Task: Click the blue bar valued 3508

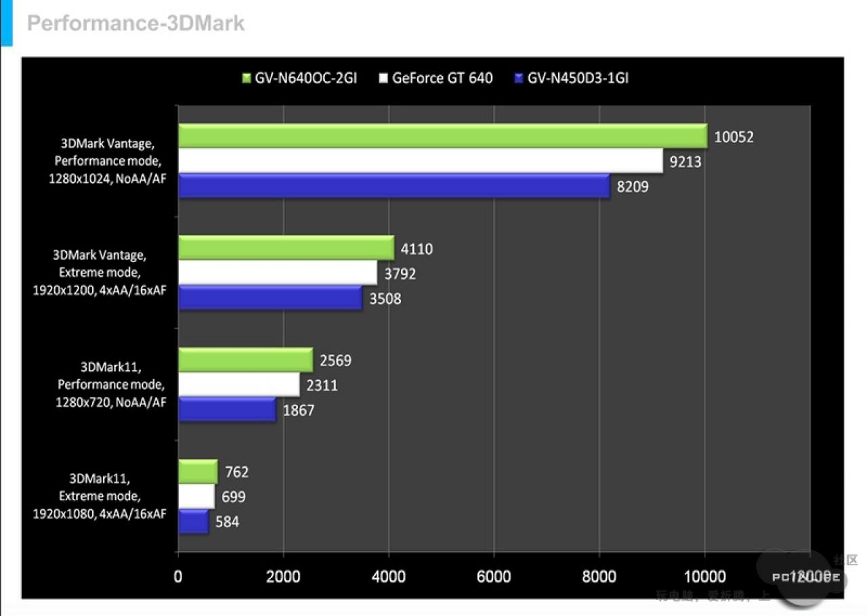Action: click(271, 298)
